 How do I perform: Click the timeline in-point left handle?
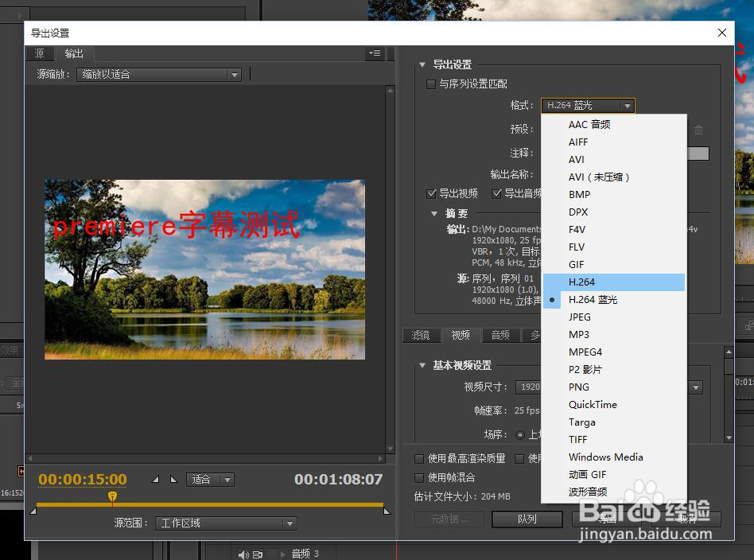[33, 511]
